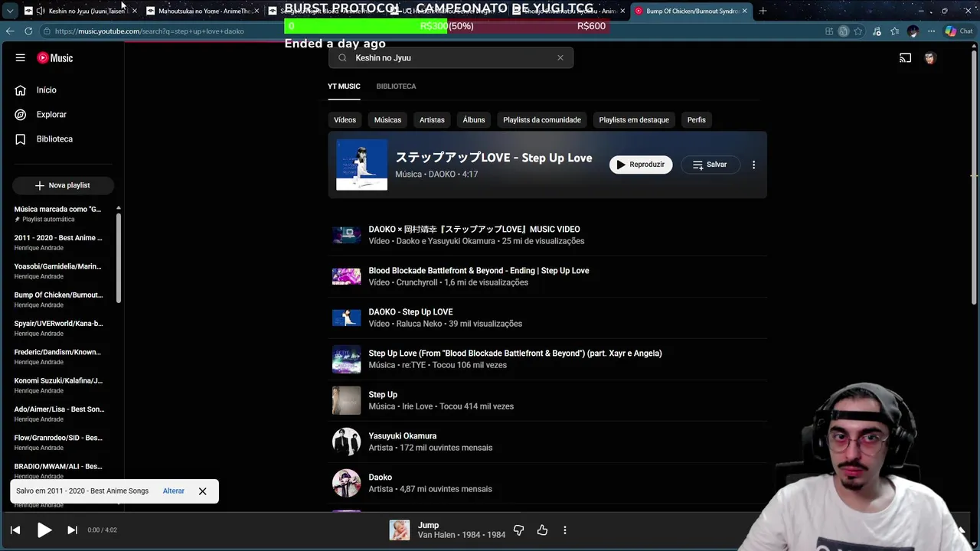This screenshot has height=551, width=980.
Task: Click the YouTube Music logo
Action: 55,57
